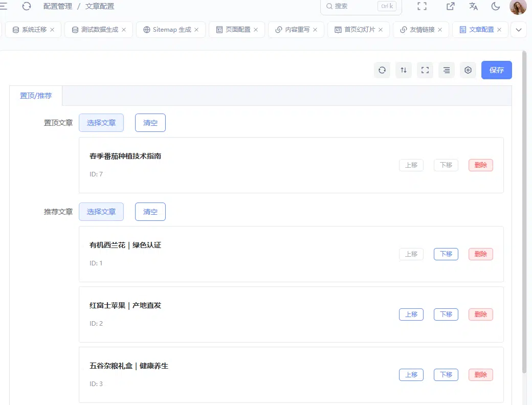
Task: Click the refresh icon beside the breadcrumb
Action: 27,6
